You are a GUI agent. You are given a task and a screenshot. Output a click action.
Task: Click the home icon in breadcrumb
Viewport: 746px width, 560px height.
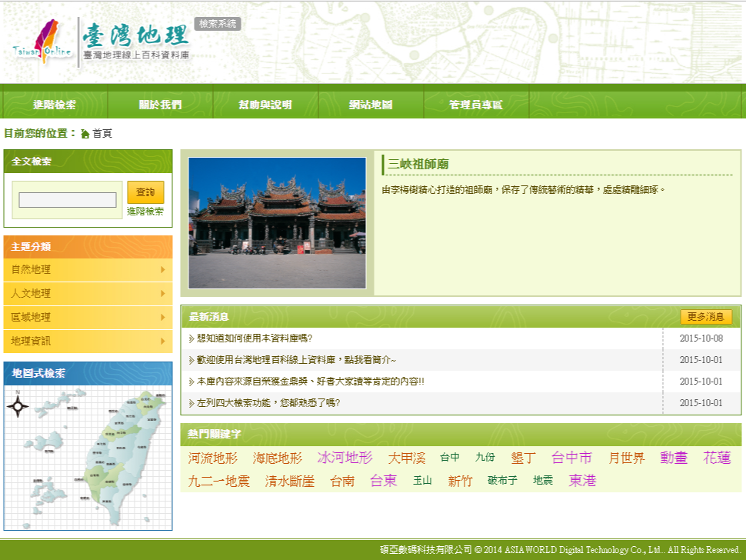pos(85,134)
